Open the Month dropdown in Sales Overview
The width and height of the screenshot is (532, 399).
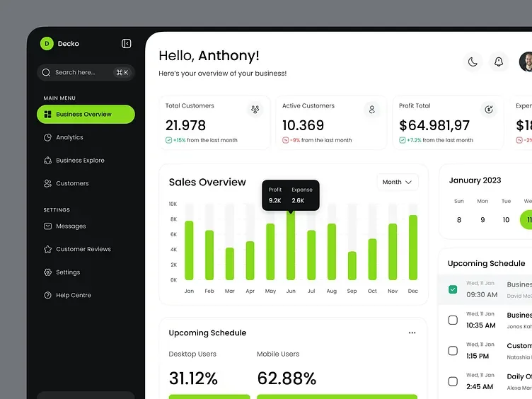(x=398, y=183)
